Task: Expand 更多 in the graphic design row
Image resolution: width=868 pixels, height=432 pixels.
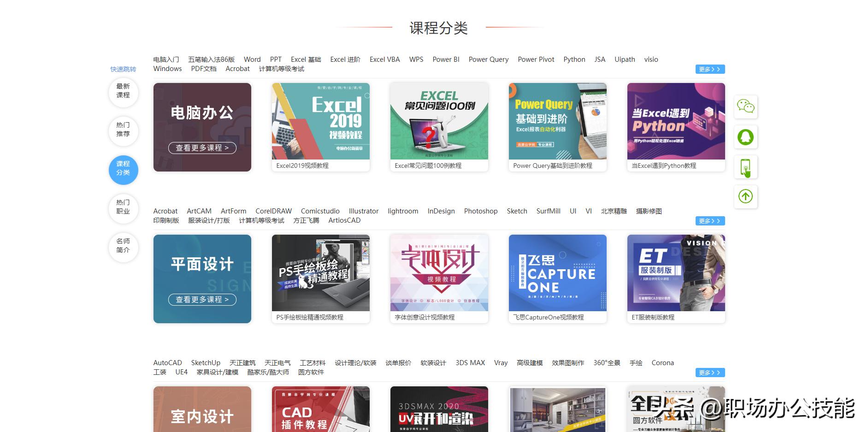Action: (709, 220)
